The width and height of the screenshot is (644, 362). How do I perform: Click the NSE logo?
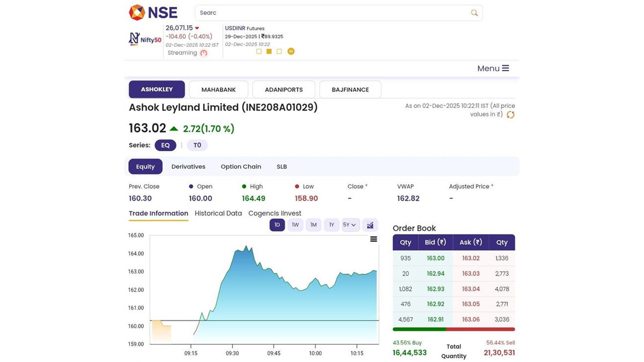(x=153, y=12)
